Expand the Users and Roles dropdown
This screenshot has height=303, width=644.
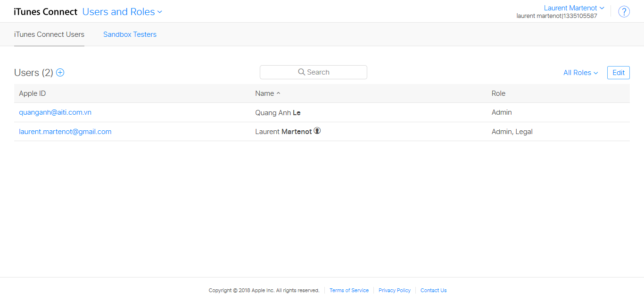(122, 12)
